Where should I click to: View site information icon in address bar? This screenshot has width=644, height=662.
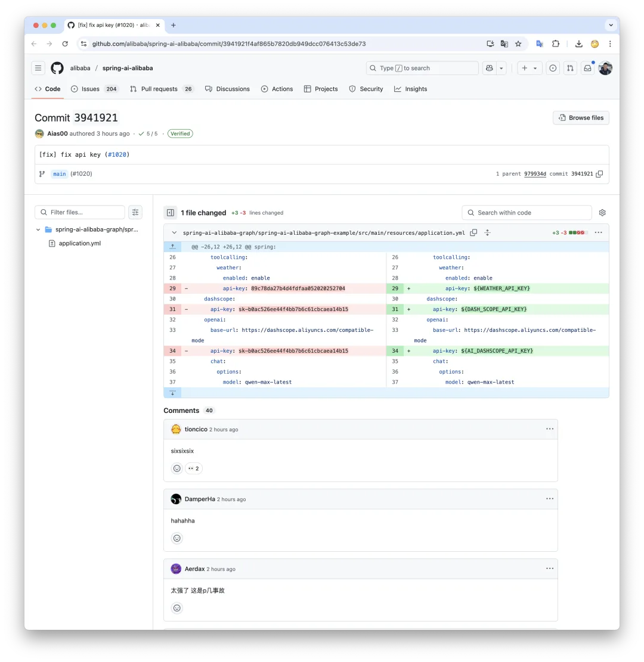(x=83, y=43)
